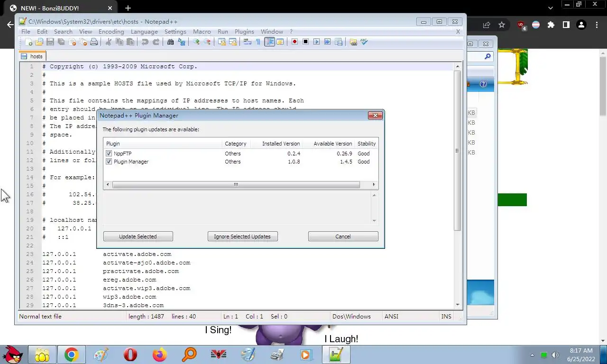Open Chrome extensions puzzle icon

click(551, 25)
